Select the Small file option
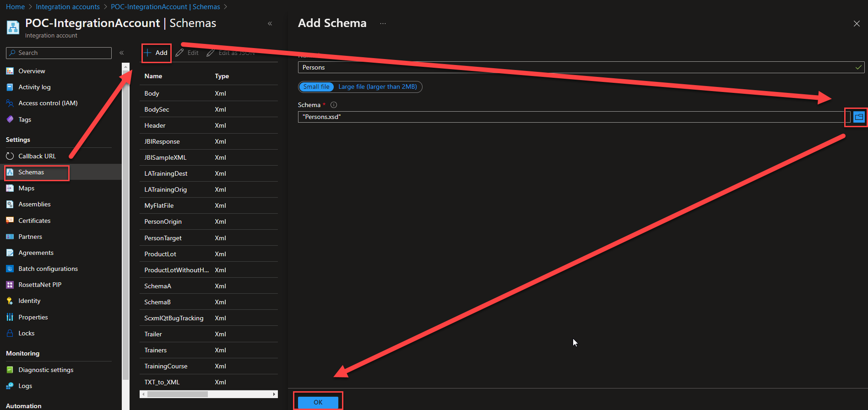Image resolution: width=868 pixels, height=410 pixels. pos(316,86)
